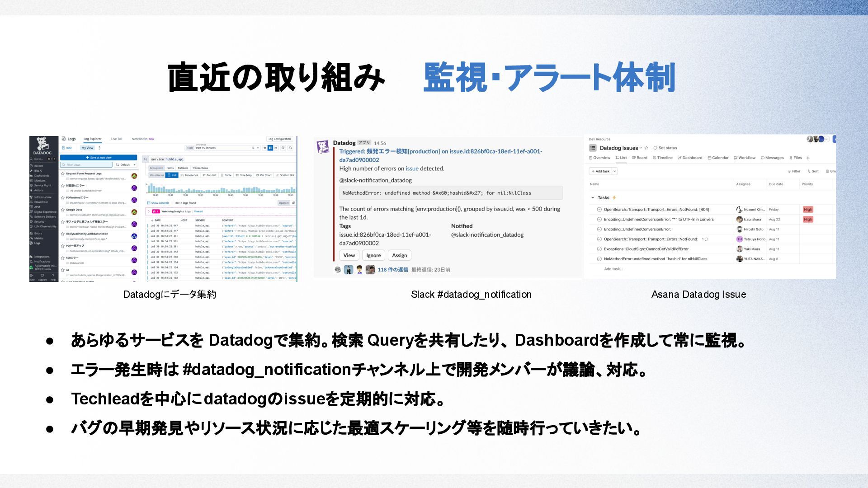Visualize logs as Timeseries
Screen dimensions: 868x488
[189, 175]
